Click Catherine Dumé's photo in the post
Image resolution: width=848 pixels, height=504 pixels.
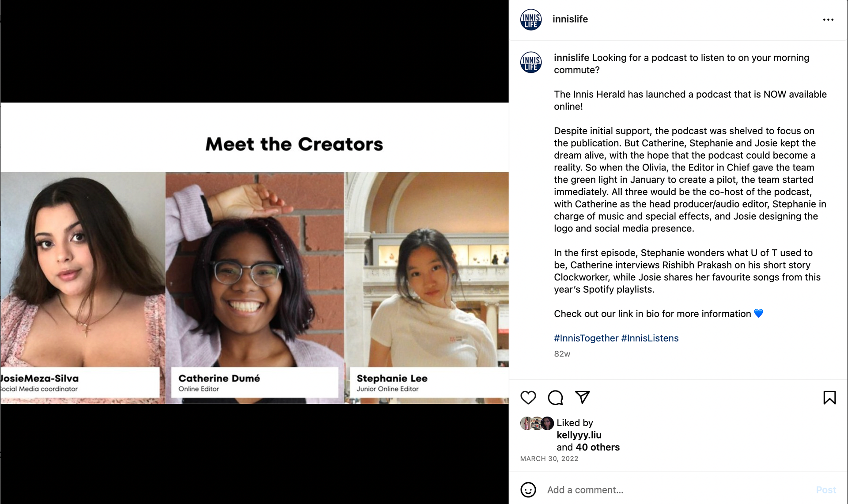click(255, 269)
